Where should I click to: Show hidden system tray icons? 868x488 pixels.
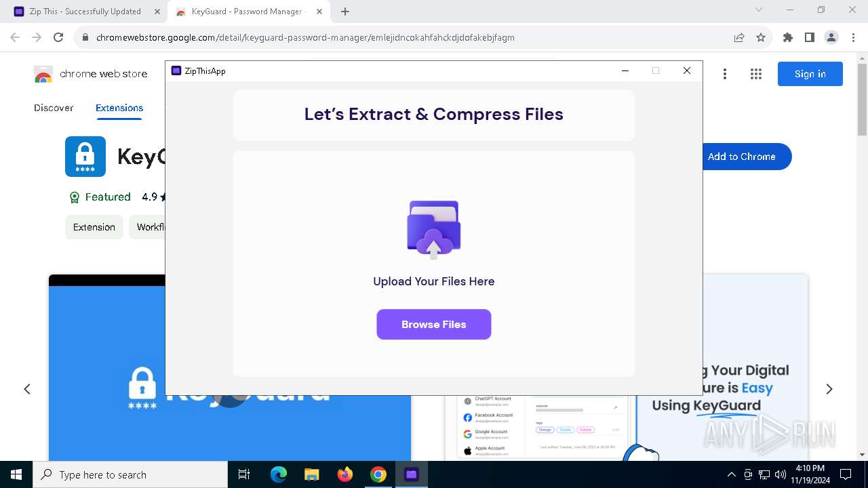(x=731, y=474)
